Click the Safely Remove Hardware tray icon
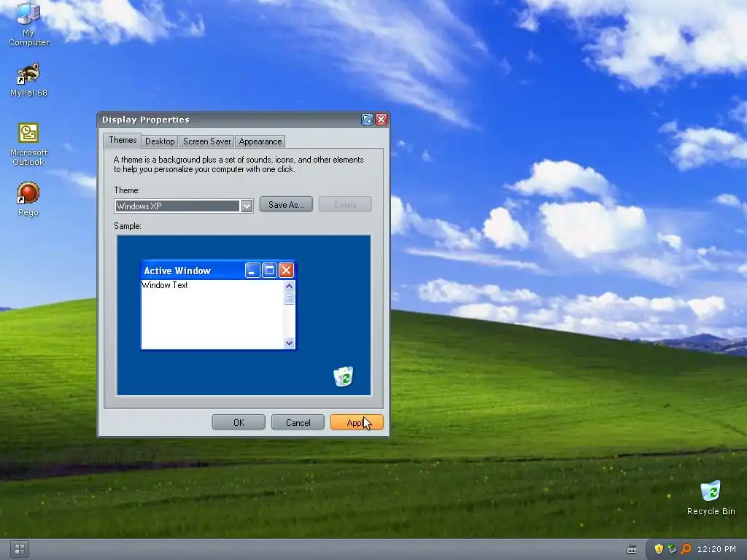 (x=672, y=549)
